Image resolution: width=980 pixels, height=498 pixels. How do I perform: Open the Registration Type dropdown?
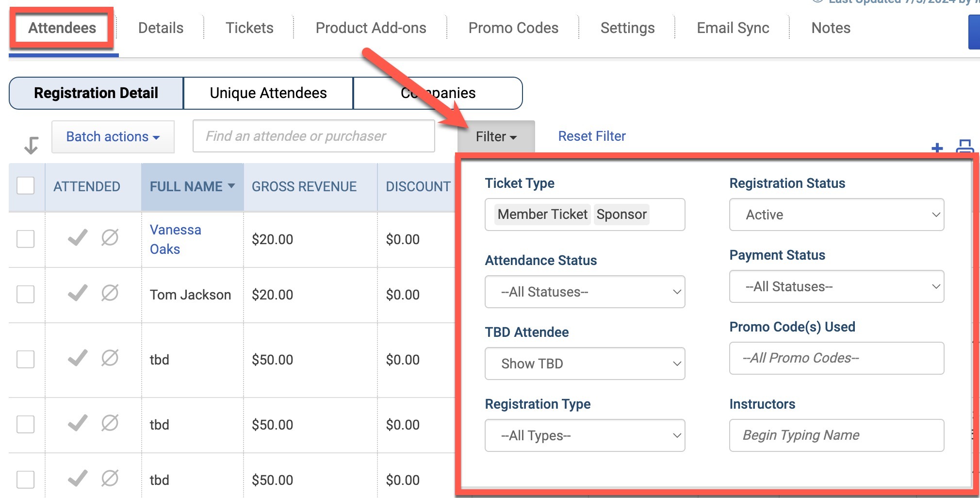coord(585,435)
